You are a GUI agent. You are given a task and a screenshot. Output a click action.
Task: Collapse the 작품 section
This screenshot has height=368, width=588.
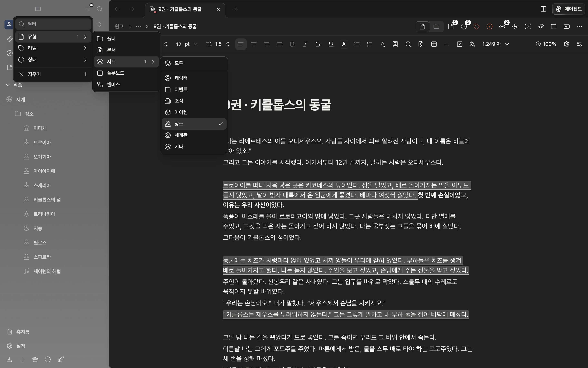pos(14,85)
